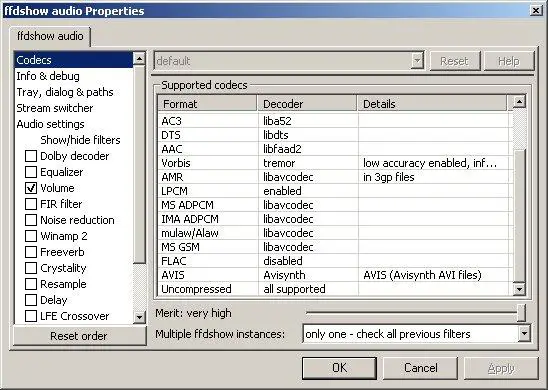This screenshot has height=390, width=548.
Task: Check the LFE Crossover checkbox
Action: coord(31,316)
